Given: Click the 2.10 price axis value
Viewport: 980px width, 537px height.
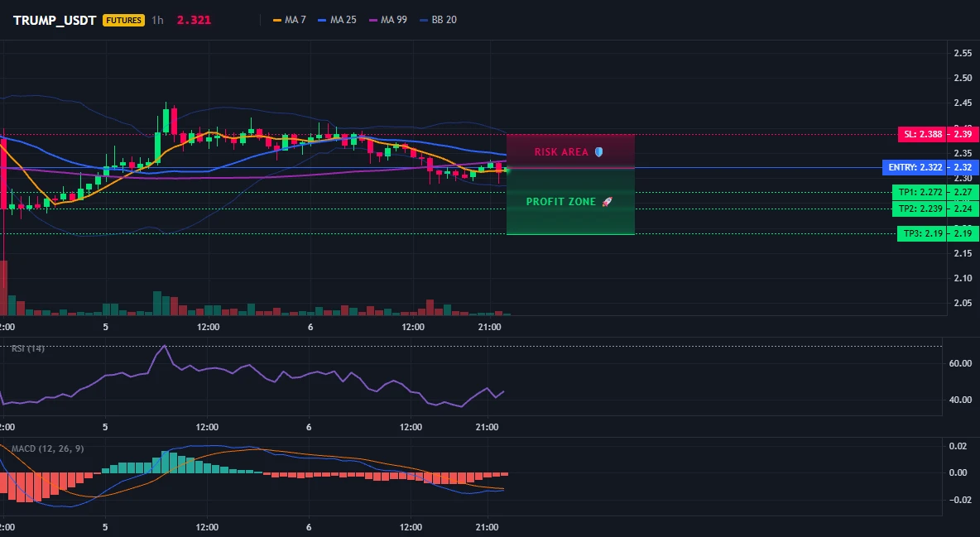Looking at the screenshot, I should coord(963,278).
